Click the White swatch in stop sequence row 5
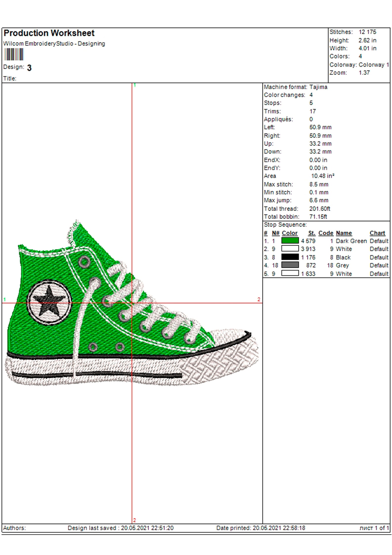The image size is (392, 555). (290, 273)
